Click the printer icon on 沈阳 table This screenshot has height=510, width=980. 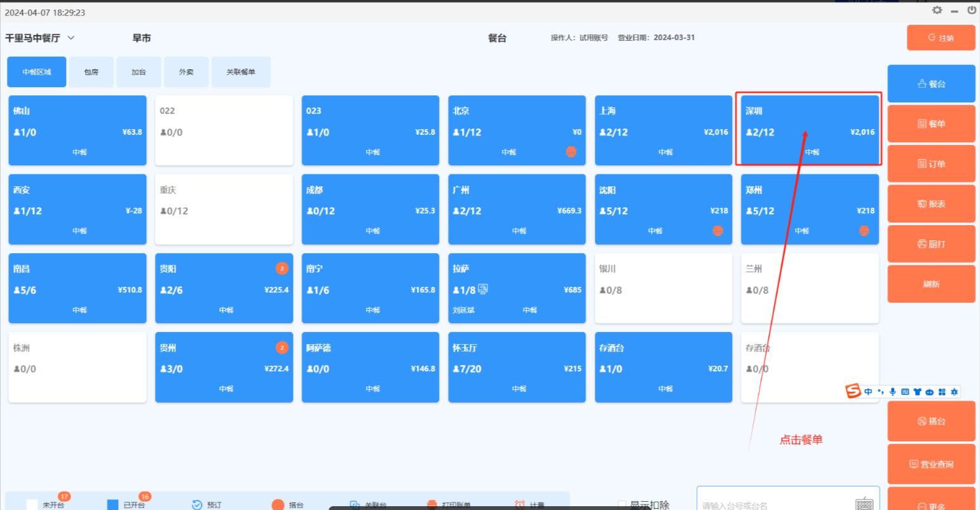click(718, 231)
